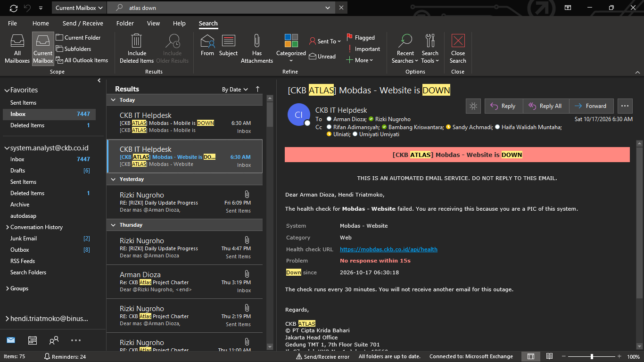Refine search by Subject
Viewport: 644px width, 362px height.
pos(229,45)
